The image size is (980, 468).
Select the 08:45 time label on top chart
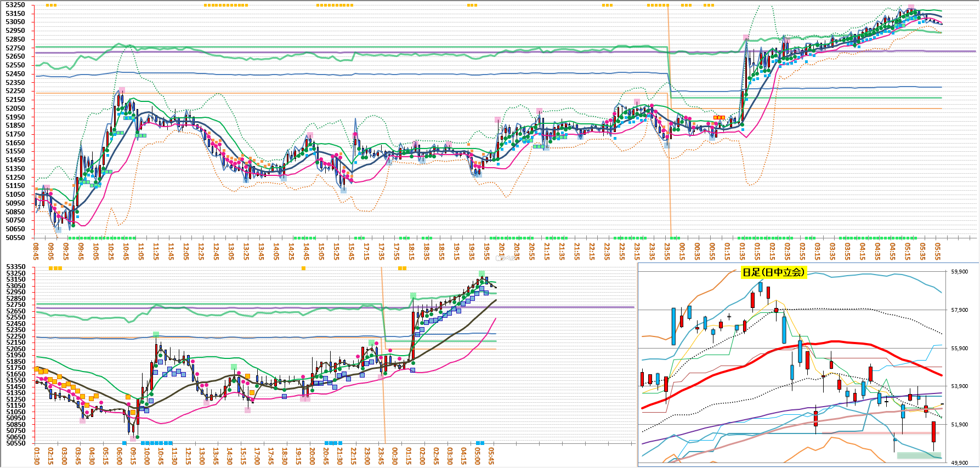36,252
